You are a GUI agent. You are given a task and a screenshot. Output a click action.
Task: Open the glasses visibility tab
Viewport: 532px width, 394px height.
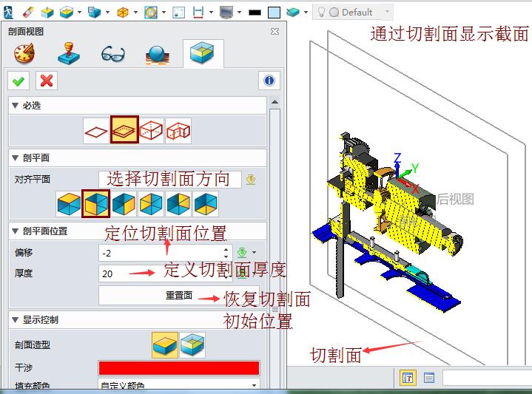[x=112, y=54]
